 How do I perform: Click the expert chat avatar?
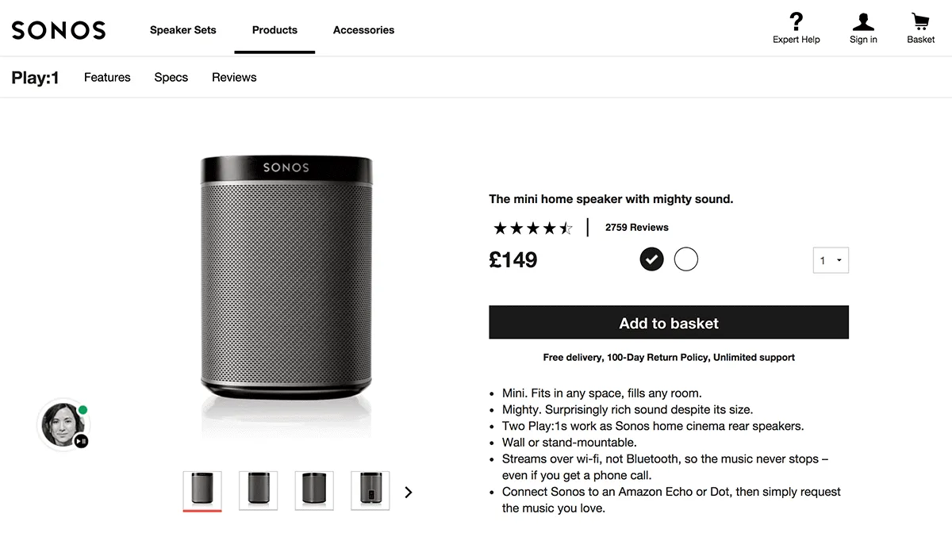point(62,424)
